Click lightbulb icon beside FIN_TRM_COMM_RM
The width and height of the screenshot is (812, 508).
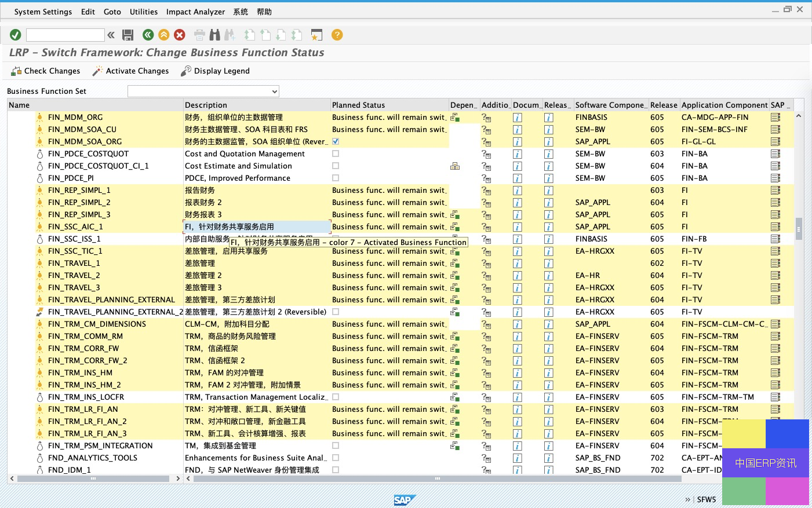pos(39,336)
